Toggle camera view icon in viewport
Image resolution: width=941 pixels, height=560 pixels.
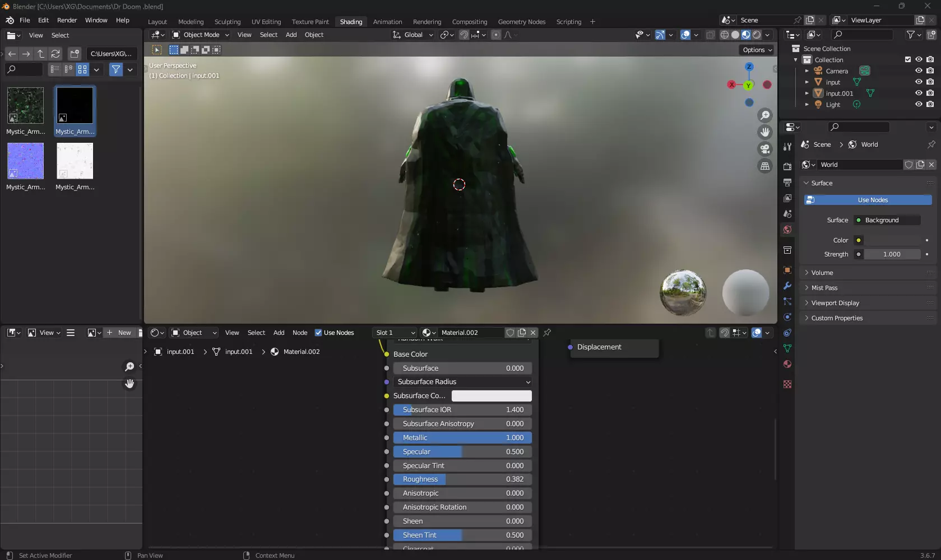[x=765, y=149]
